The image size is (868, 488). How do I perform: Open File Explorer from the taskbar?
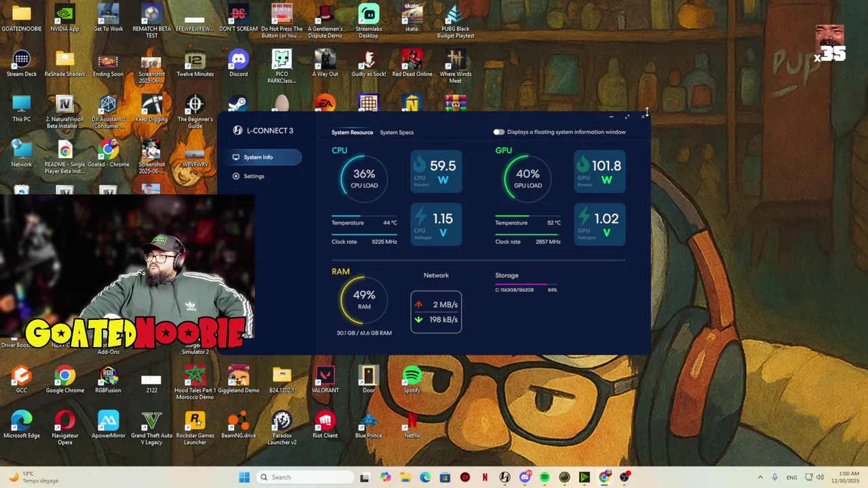405,477
